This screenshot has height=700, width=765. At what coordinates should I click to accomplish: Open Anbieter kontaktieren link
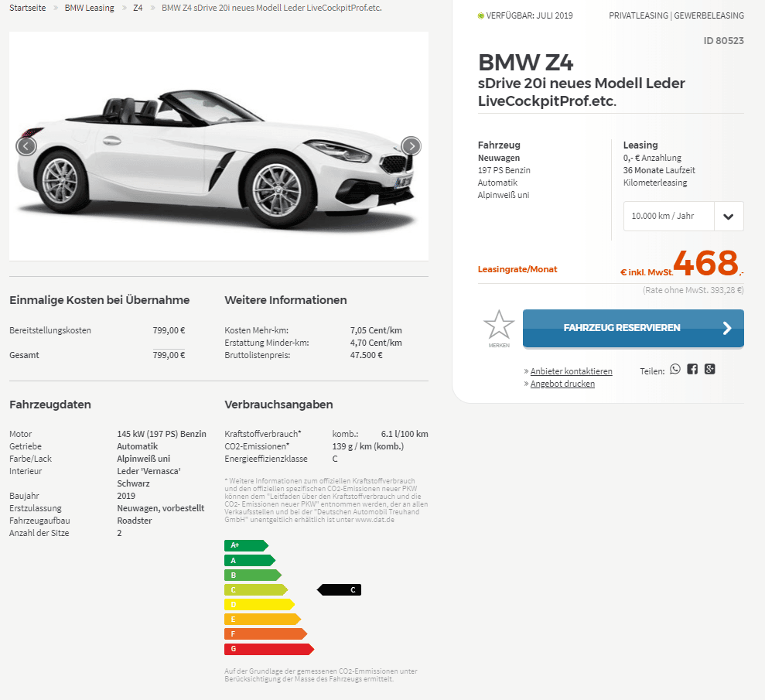[571, 371]
